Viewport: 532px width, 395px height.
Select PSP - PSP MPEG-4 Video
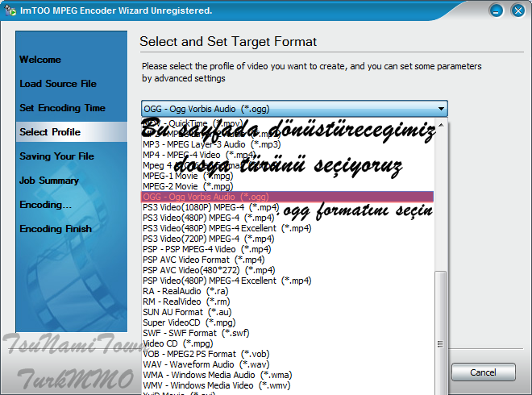(x=288, y=249)
